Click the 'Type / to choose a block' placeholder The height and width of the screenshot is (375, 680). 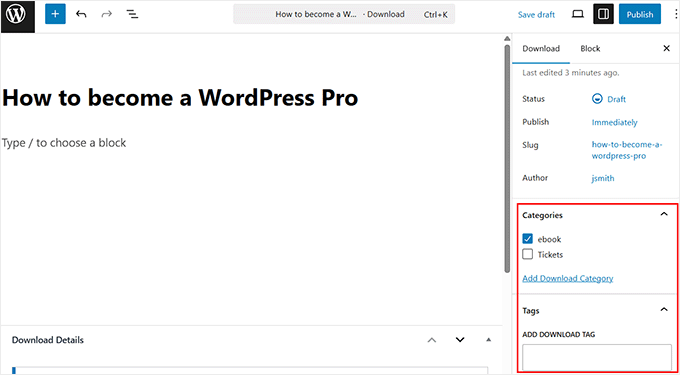tap(64, 143)
